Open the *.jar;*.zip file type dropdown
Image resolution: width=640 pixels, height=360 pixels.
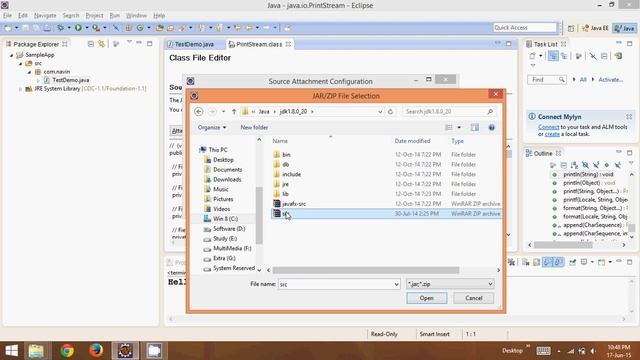coord(450,284)
